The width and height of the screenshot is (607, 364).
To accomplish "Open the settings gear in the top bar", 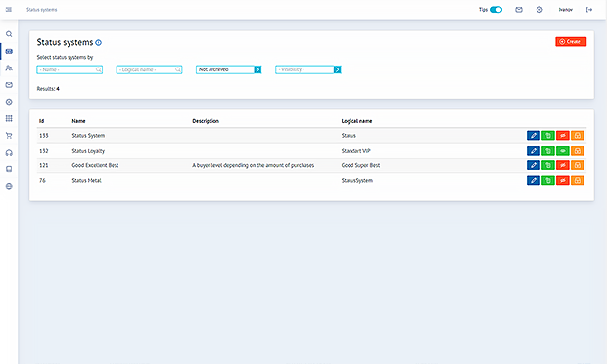I will 539,10.
